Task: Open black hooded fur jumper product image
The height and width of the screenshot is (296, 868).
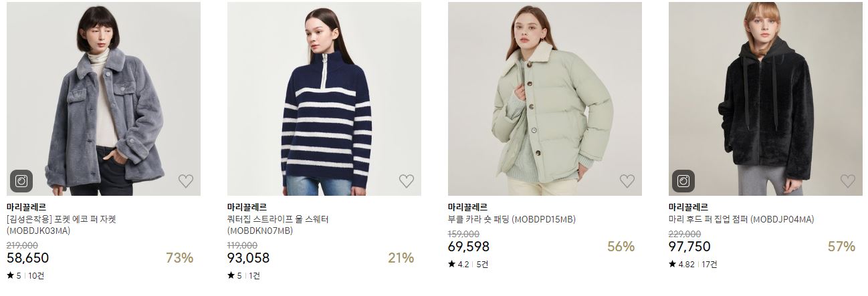Action: click(766, 99)
